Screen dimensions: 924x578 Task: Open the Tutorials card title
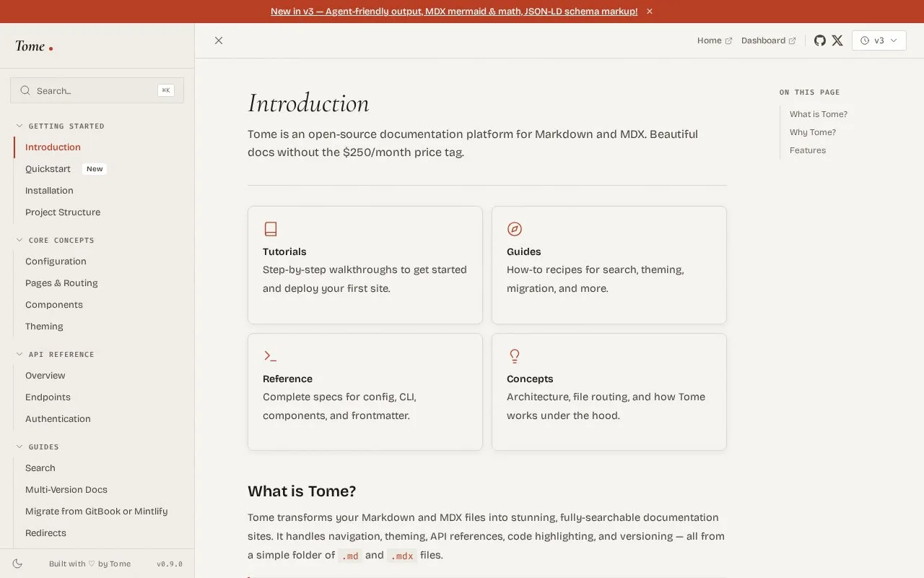tap(284, 251)
